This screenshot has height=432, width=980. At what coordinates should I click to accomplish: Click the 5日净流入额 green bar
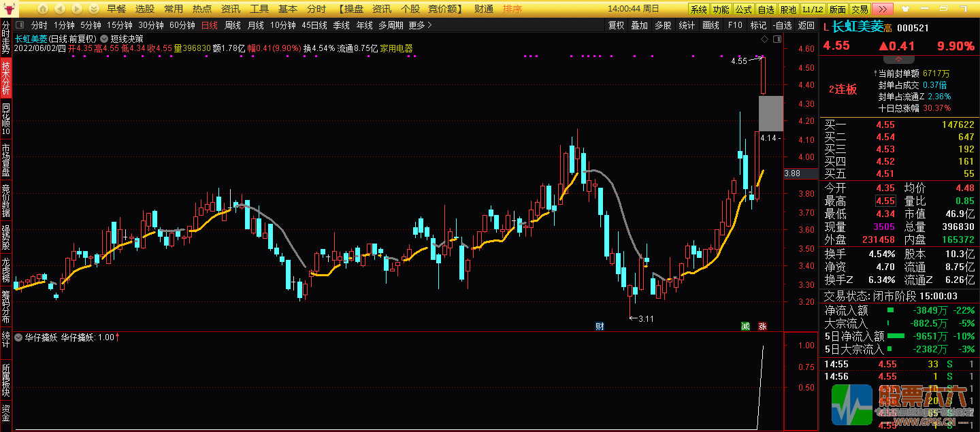pyautogui.click(x=896, y=336)
